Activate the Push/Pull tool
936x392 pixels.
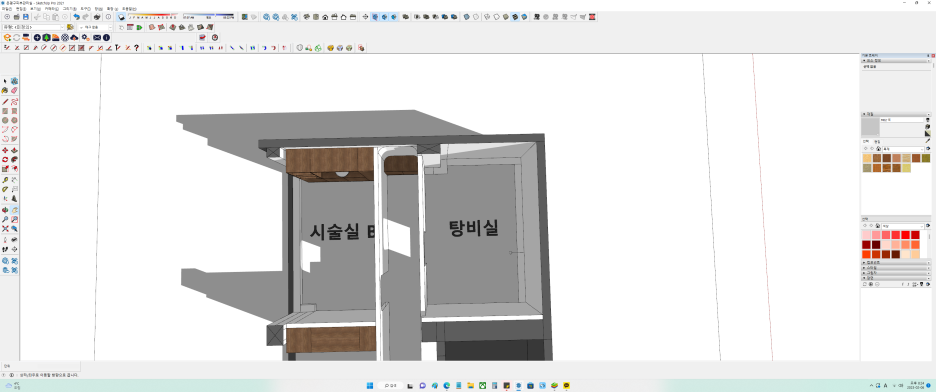(14, 150)
